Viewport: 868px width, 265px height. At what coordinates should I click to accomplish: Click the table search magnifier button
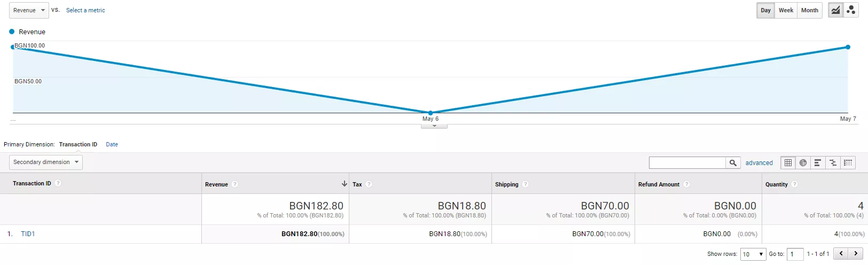(x=733, y=163)
